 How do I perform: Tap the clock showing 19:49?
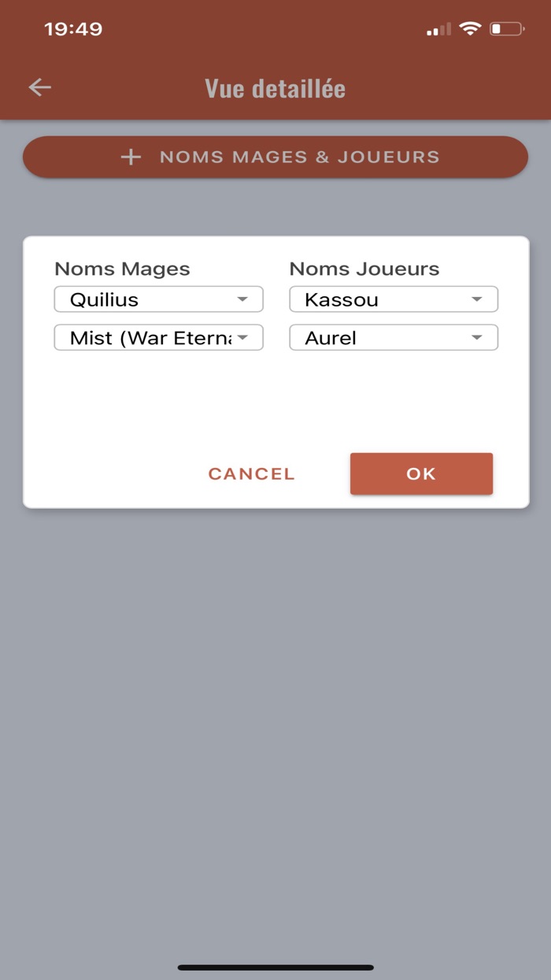coord(75,28)
